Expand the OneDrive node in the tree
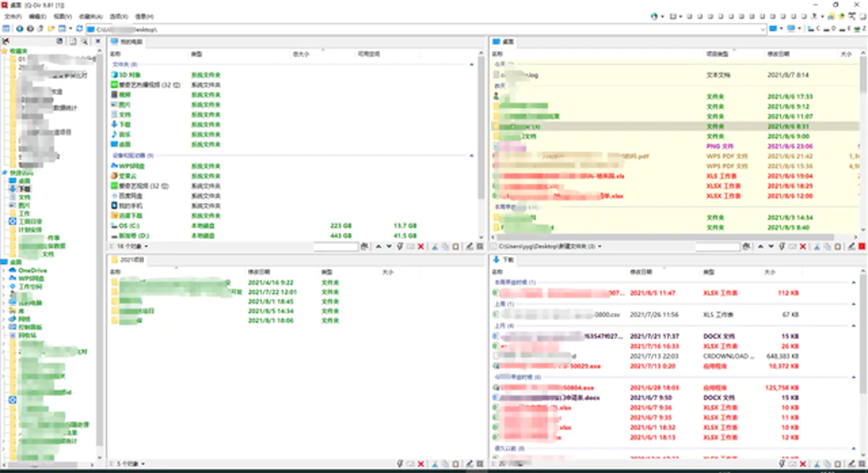Screen dimensions: 868x473 [x=4, y=271]
